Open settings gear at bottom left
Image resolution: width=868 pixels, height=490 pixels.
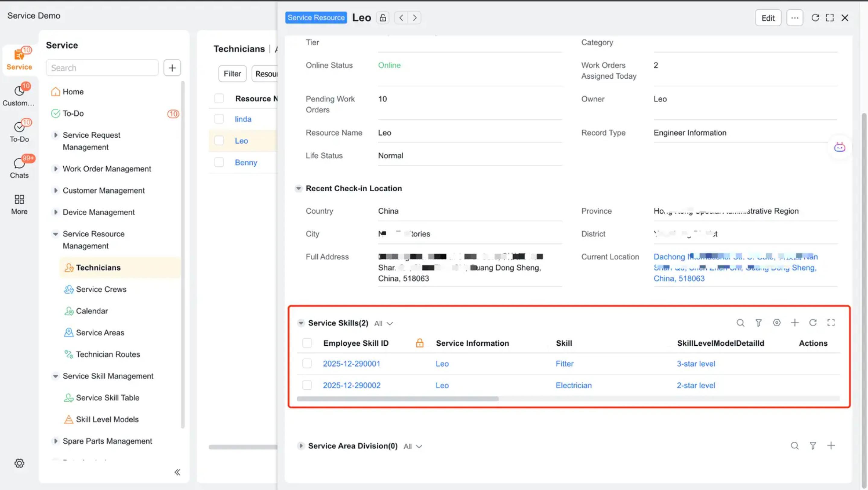coord(19,463)
